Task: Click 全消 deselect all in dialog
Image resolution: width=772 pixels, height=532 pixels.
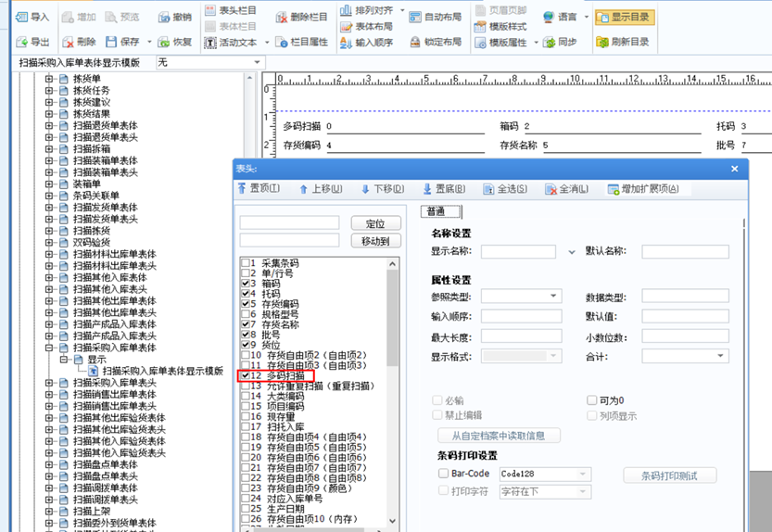Action: [x=566, y=189]
